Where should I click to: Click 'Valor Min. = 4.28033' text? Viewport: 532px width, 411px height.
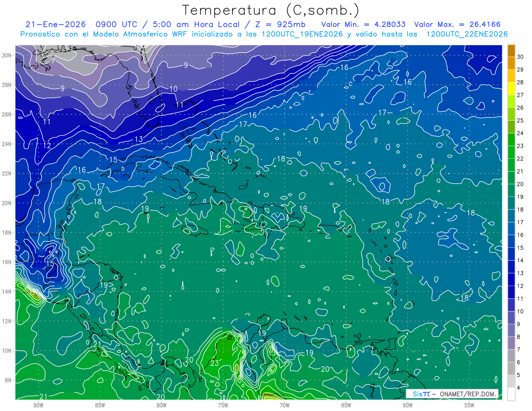364,24
